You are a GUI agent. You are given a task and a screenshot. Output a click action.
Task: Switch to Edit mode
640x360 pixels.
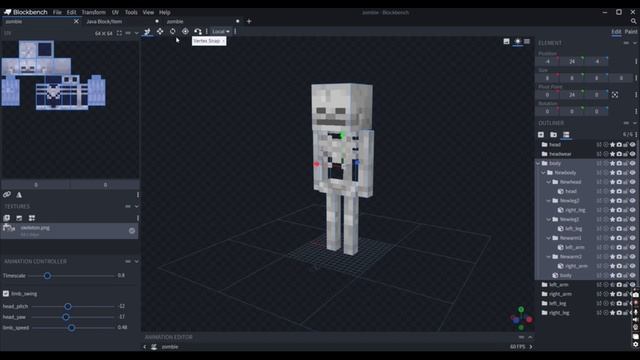[x=616, y=31]
